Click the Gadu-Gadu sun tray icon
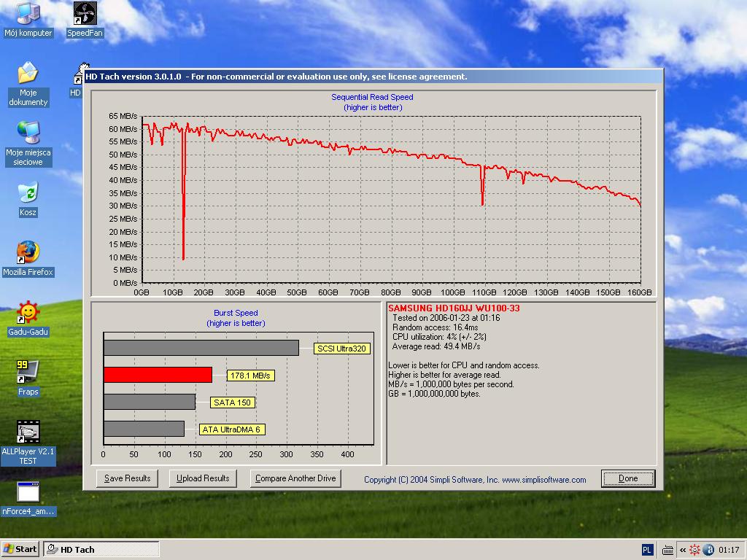This screenshot has width=747, height=560. coord(694,550)
